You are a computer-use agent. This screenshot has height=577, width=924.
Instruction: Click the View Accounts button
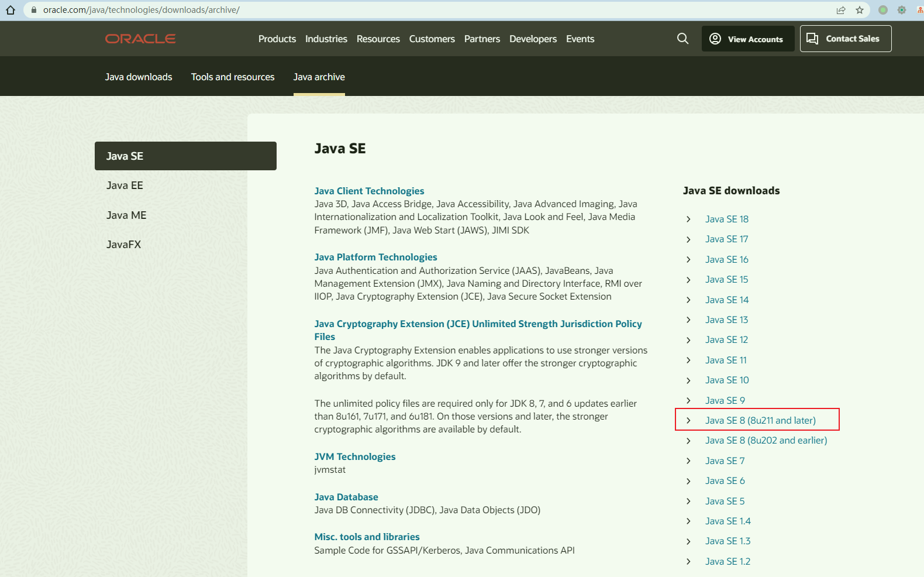(x=747, y=39)
